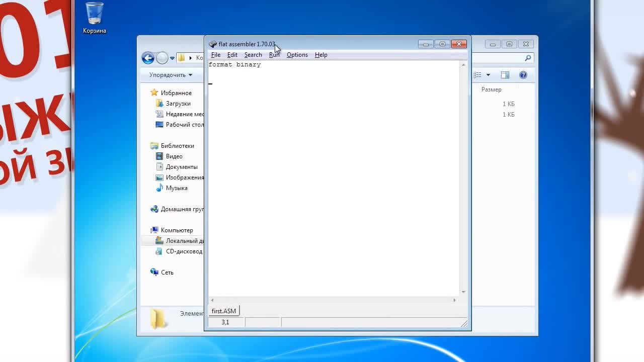The height and width of the screenshot is (362, 644).
Task: Maximize the flat assembler window
Action: pyautogui.click(x=442, y=44)
